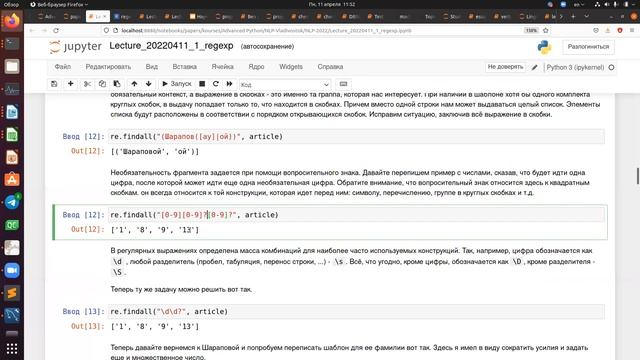Cut selected cells with scissors icon

(87, 84)
